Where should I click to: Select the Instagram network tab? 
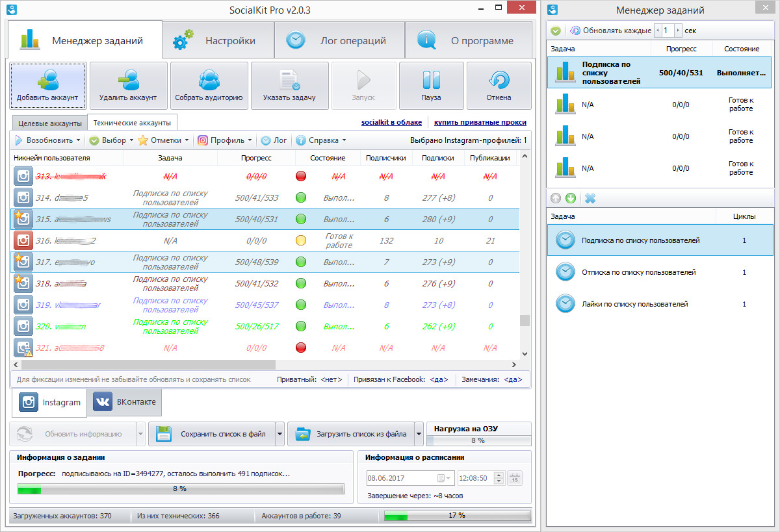[x=49, y=403]
